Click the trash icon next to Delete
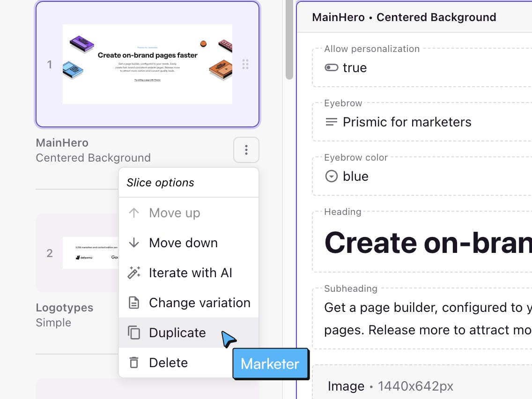Viewport: 532px width, 399px height. 133,362
